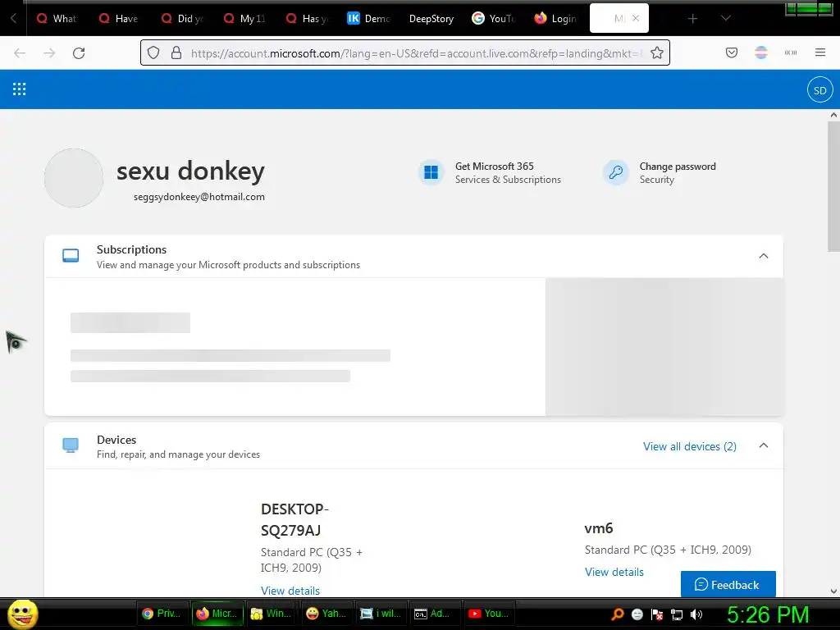Switch to the Login tab
Image resolution: width=840 pixels, height=630 pixels.
(x=556, y=19)
